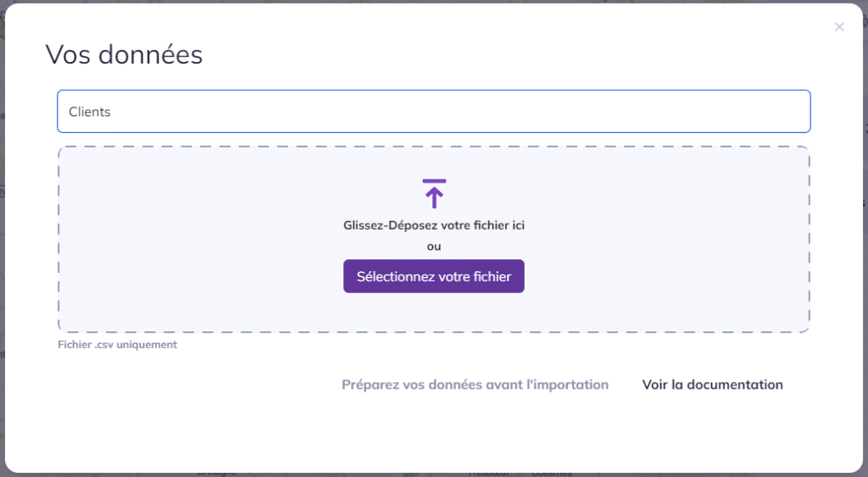Image resolution: width=868 pixels, height=477 pixels.
Task: Click the dimmed map strip left of the dialog
Action: coord(3,238)
